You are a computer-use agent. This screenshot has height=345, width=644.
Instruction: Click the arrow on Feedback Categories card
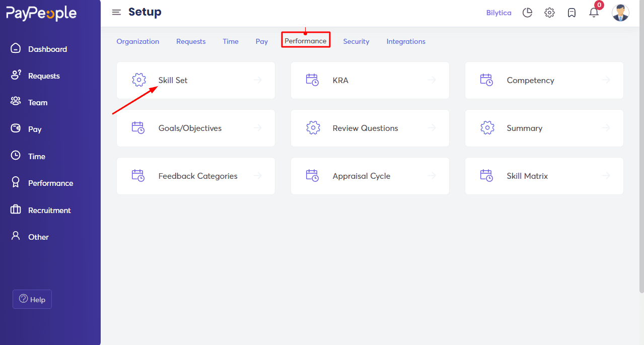point(258,176)
